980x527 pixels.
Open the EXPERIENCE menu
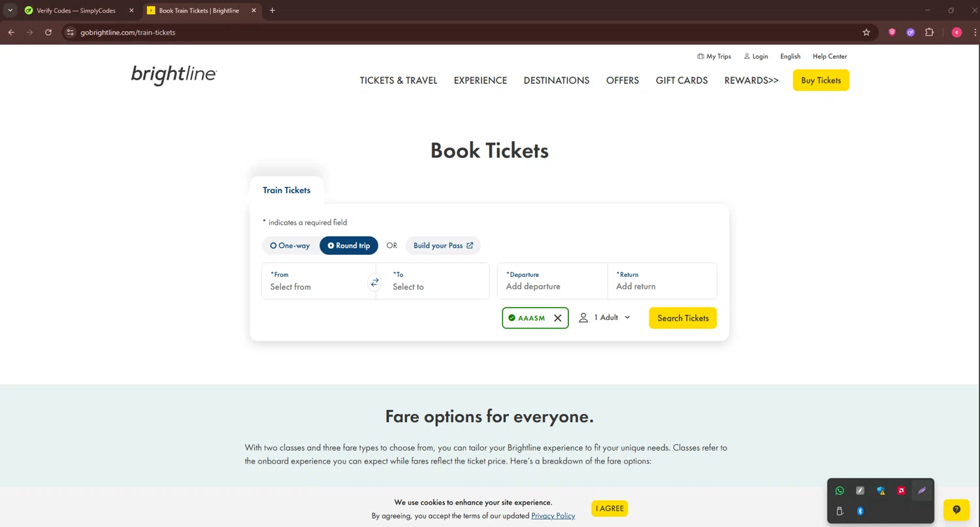click(x=480, y=80)
